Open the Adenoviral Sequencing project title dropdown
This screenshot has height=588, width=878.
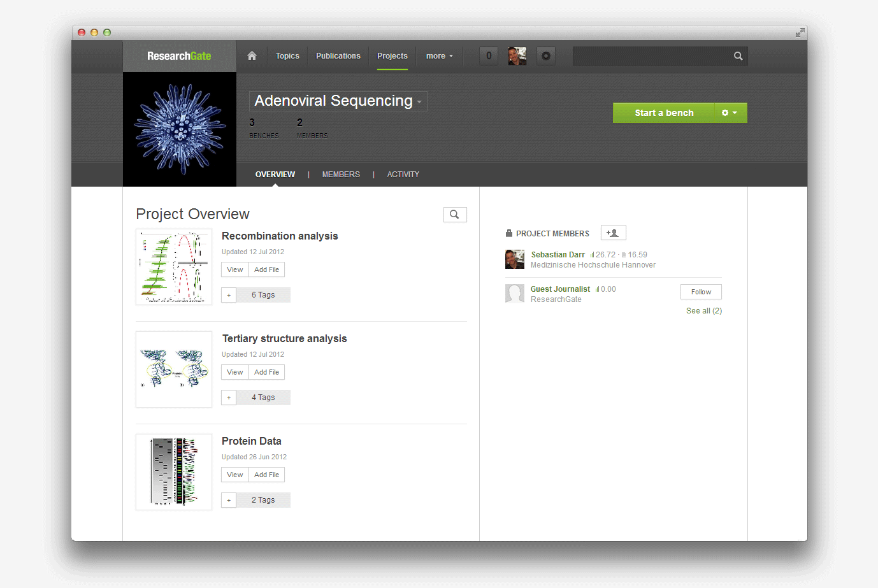[338, 101]
